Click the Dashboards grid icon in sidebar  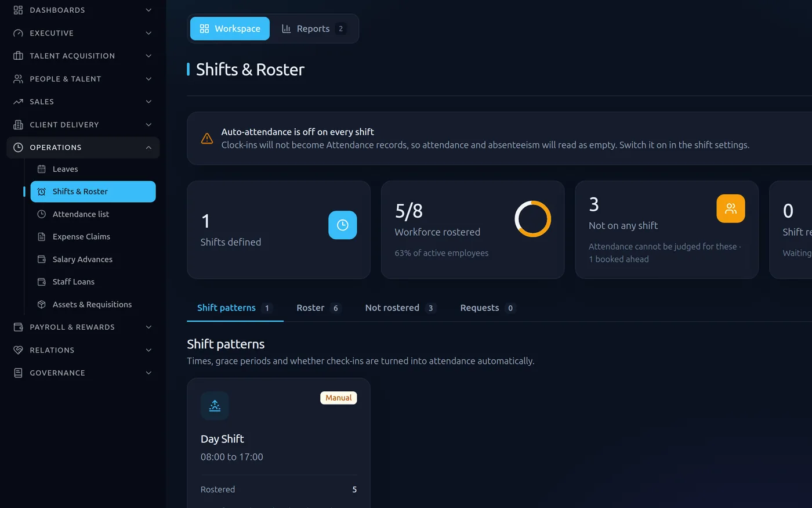pyautogui.click(x=18, y=10)
